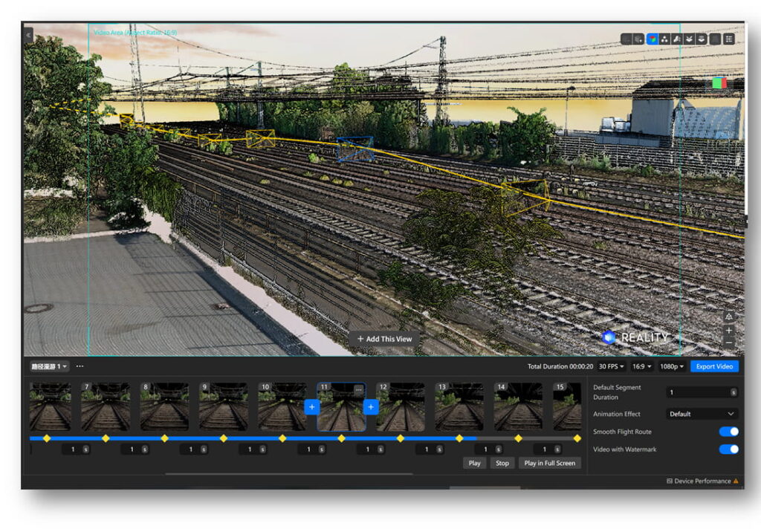
Task: Click the three-dot point cloud display icon
Action: tap(664, 39)
